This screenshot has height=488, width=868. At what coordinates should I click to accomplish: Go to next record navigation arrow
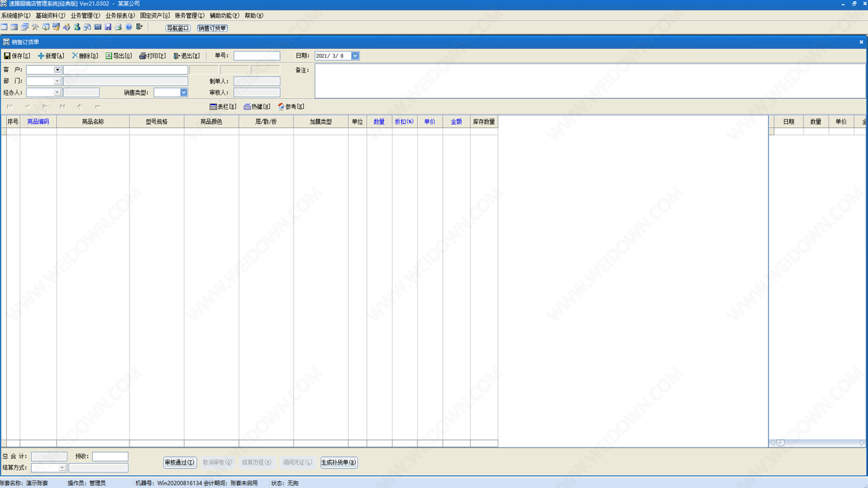click(45, 106)
